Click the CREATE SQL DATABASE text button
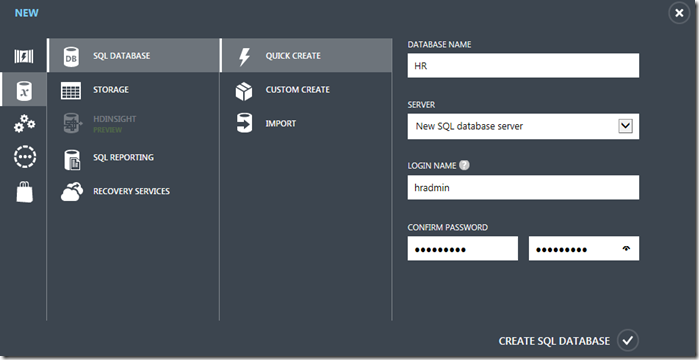The image size is (699, 360). tap(554, 341)
